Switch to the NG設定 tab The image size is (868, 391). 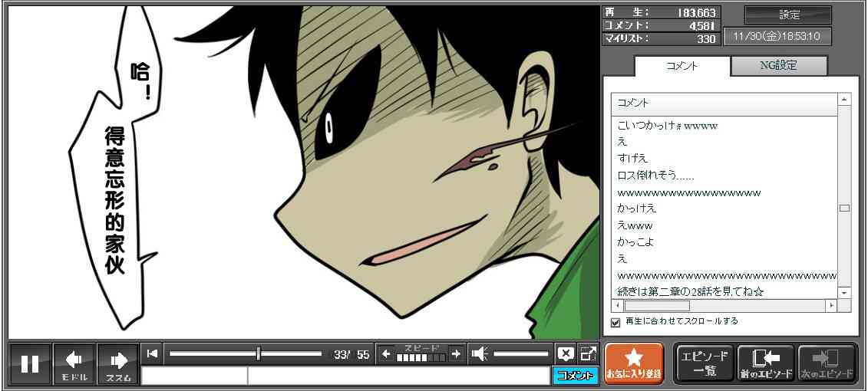[x=778, y=66]
